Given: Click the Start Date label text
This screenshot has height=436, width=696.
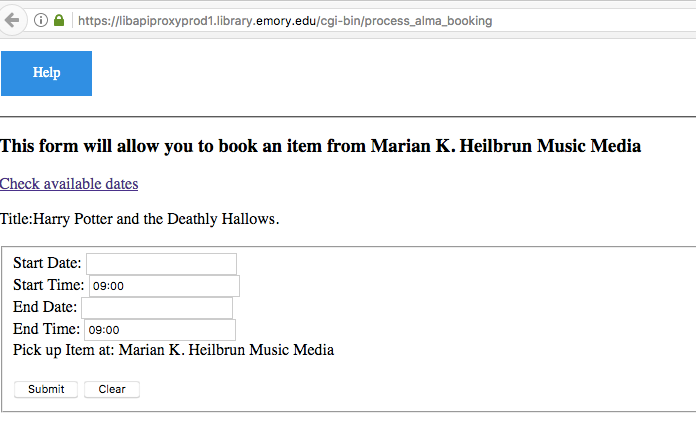Looking at the screenshot, I should pos(47,263).
